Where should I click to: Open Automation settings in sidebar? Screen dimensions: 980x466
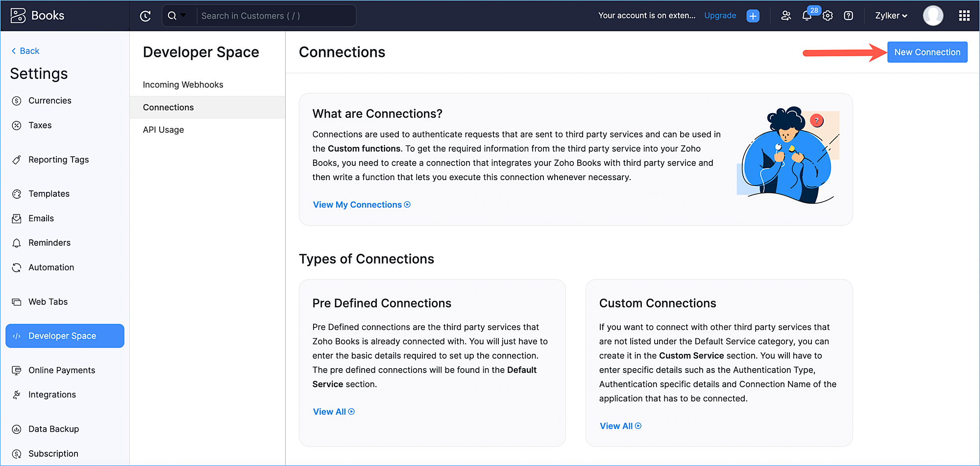(x=51, y=267)
